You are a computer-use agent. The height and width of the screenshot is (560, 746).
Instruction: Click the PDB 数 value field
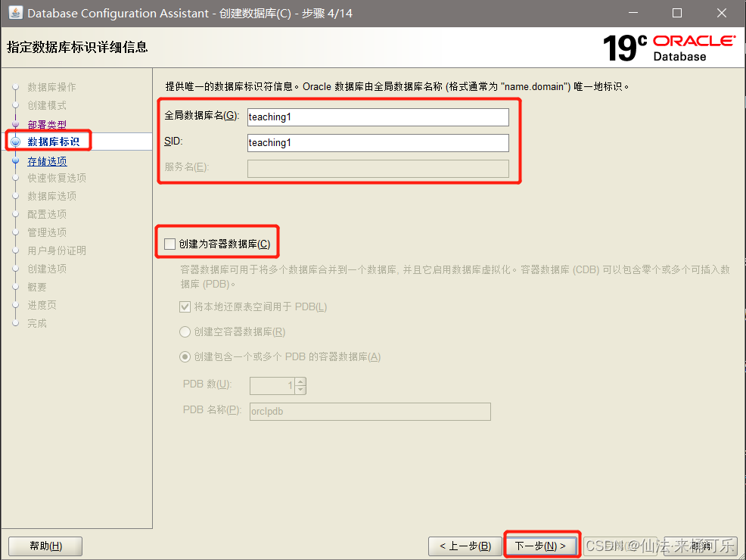[x=272, y=385]
